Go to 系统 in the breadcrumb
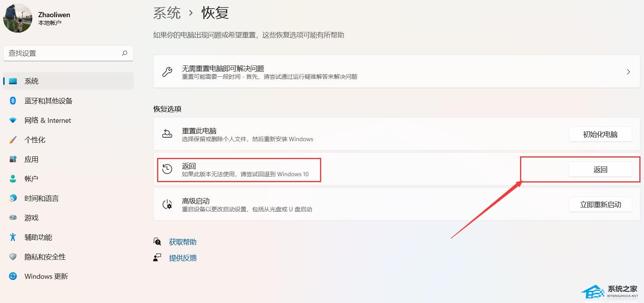 pos(167,13)
